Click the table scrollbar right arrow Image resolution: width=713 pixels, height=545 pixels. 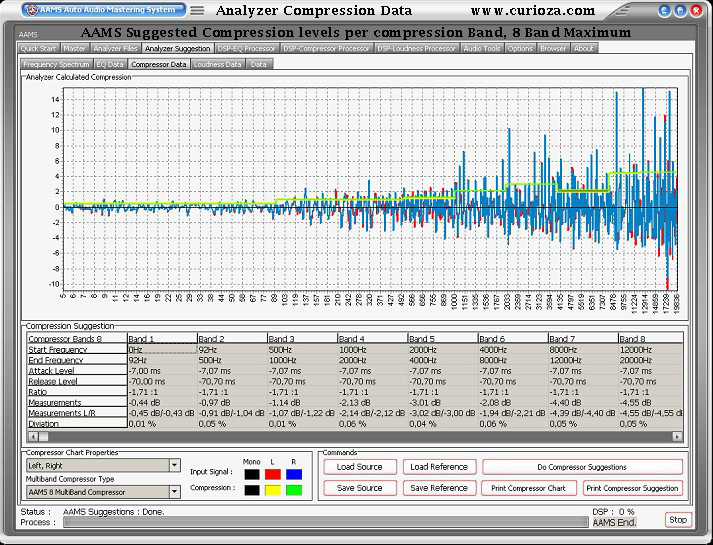[x=677, y=436]
